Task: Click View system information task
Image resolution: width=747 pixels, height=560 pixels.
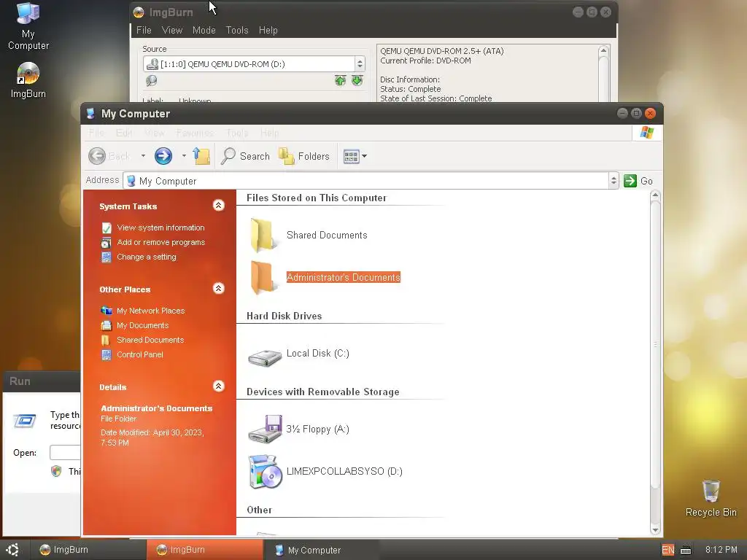Action: pyautogui.click(x=160, y=227)
